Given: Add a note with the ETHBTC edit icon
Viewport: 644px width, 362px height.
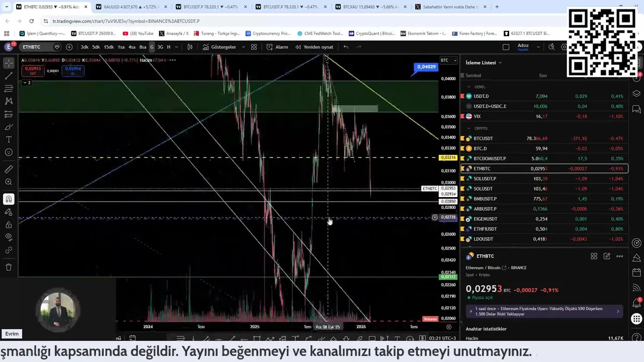Looking at the screenshot, I should click(x=607, y=256).
